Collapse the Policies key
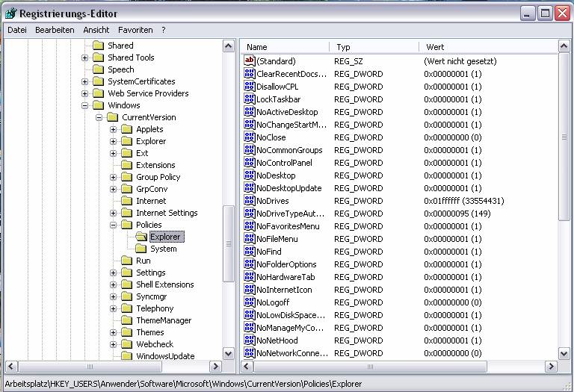Screen dimensions: 574x392 (113, 225)
